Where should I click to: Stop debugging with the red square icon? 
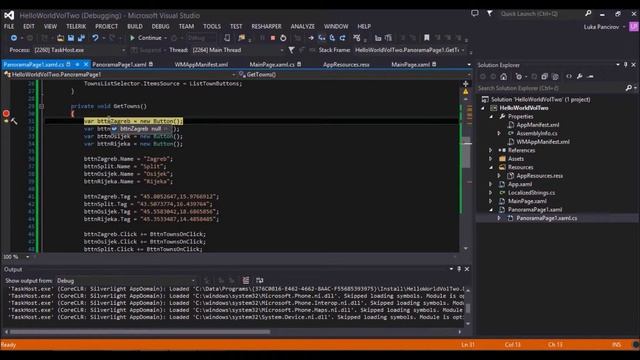pos(273,38)
